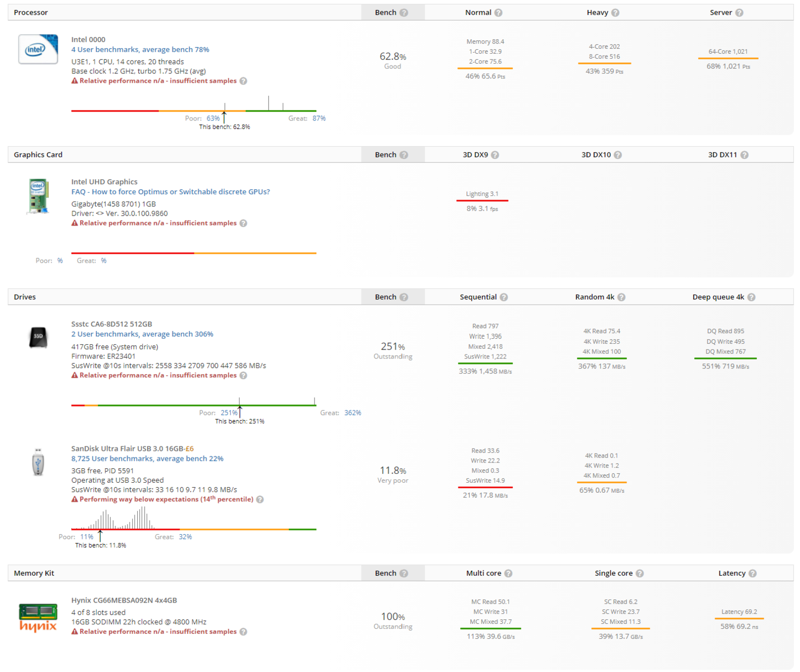Open help icon after memory insufficient samples warning
Viewport: 800px width, 672px height.
tap(244, 632)
